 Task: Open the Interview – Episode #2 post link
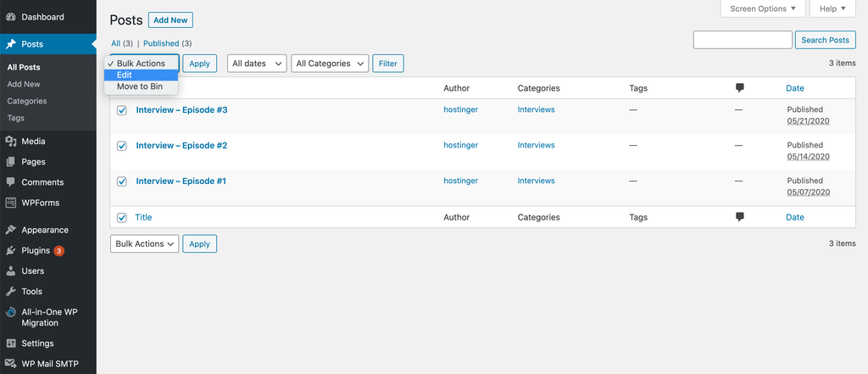click(x=181, y=146)
